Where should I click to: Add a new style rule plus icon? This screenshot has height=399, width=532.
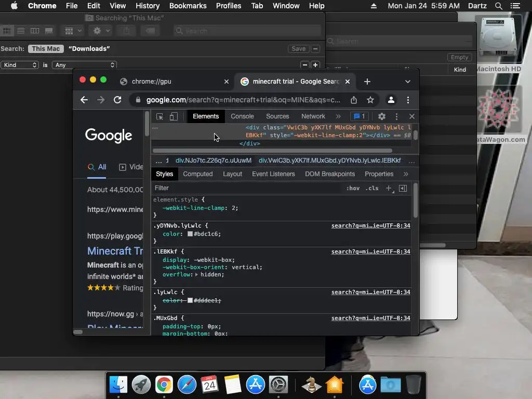[389, 188]
